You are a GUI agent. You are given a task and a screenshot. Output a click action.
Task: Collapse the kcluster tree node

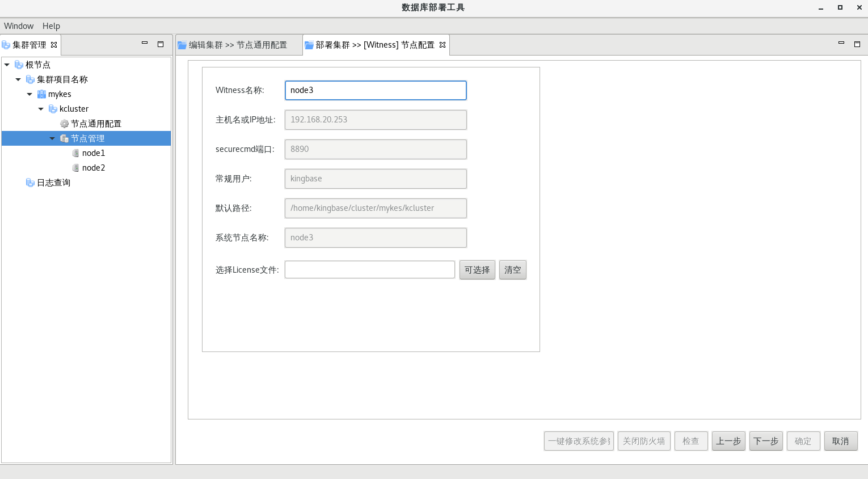click(41, 109)
